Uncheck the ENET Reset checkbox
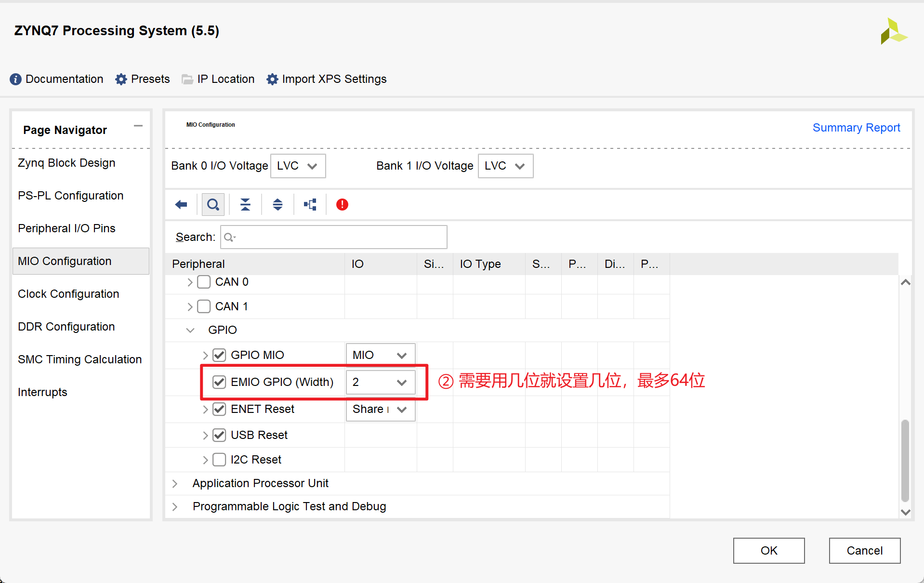This screenshot has height=583, width=924. (x=219, y=409)
